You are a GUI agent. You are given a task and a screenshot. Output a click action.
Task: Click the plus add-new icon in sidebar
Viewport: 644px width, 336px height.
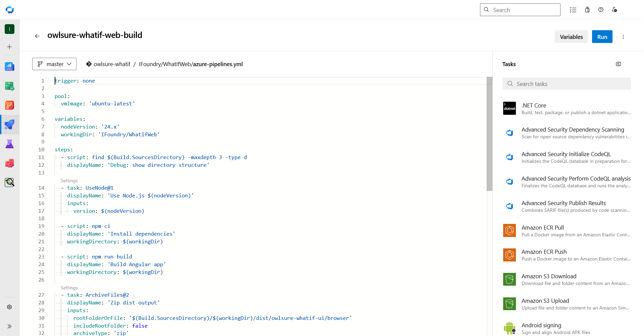[9, 47]
